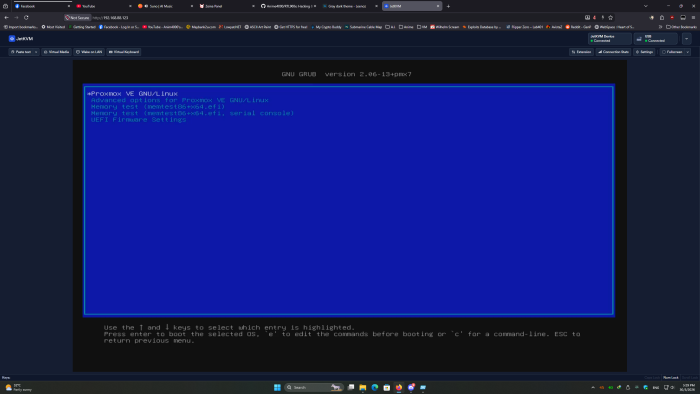The height and width of the screenshot is (394, 700).
Task: Open Import bookmarks item
Action: click(21, 27)
